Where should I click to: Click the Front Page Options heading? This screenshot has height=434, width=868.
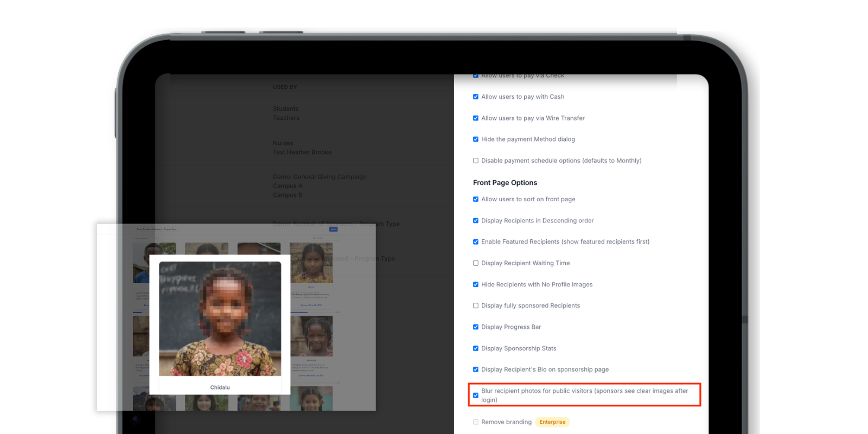[x=505, y=183]
